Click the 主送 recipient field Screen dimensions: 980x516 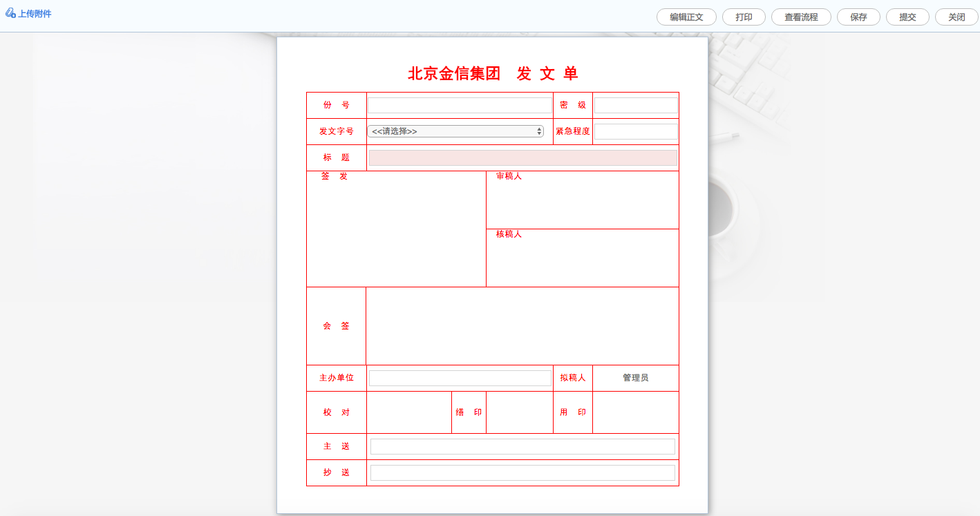tap(522, 446)
